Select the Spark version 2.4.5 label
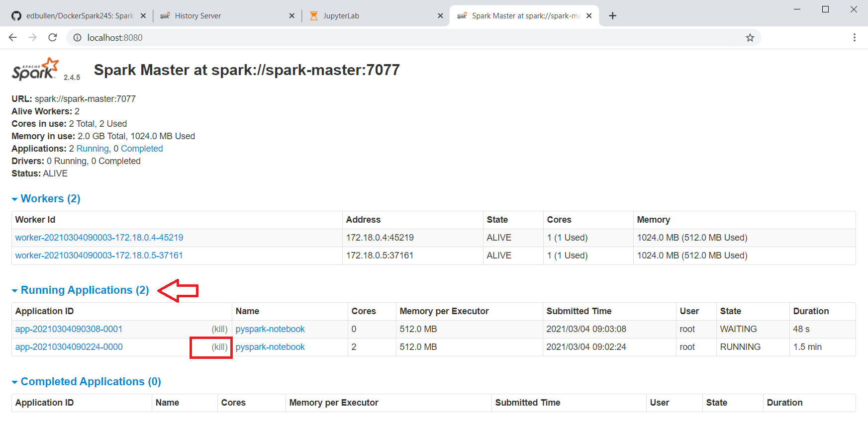 click(x=72, y=78)
